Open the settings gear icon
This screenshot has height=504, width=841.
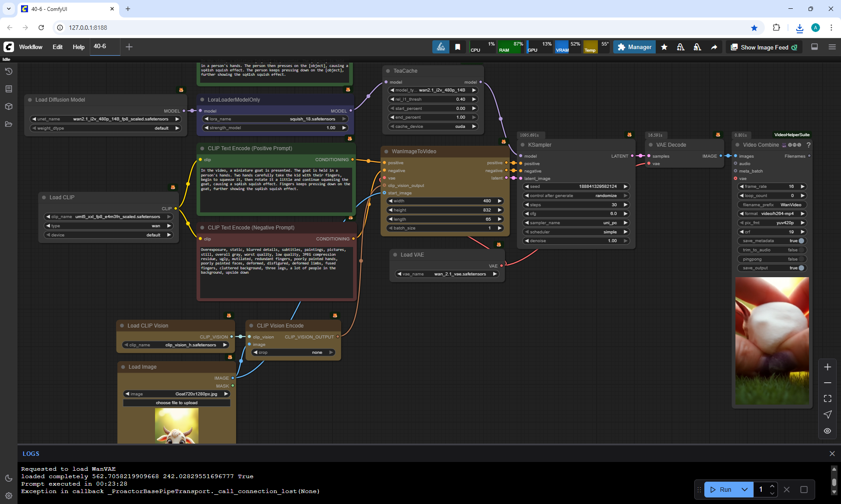tap(8, 496)
